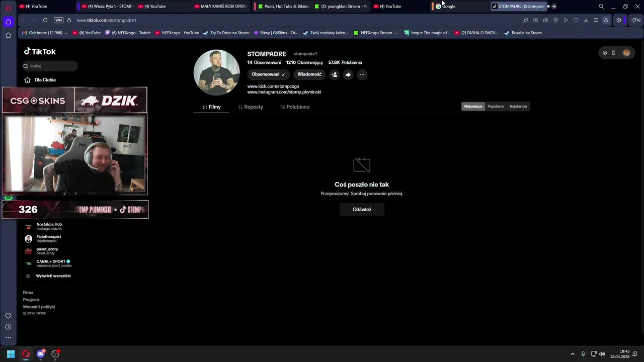
Task: Send a message via Wiadomość button
Action: point(309,74)
